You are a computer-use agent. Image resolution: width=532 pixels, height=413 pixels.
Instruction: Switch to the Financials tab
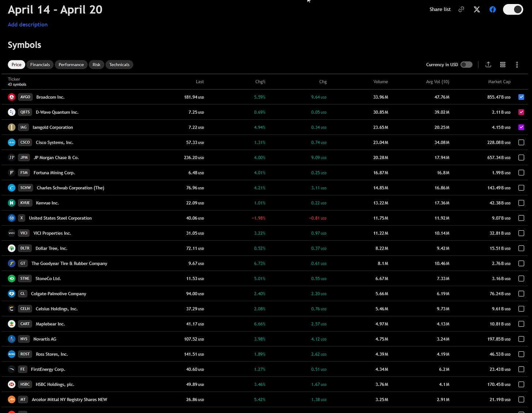tap(40, 65)
